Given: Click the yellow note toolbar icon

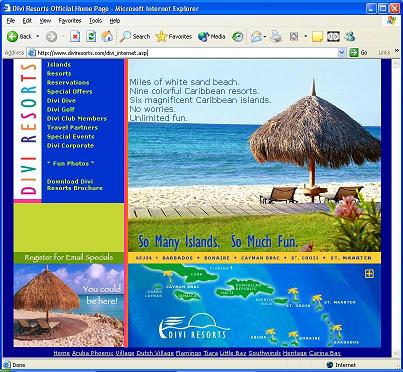Looking at the screenshot, I should pyautogui.click(x=317, y=36).
